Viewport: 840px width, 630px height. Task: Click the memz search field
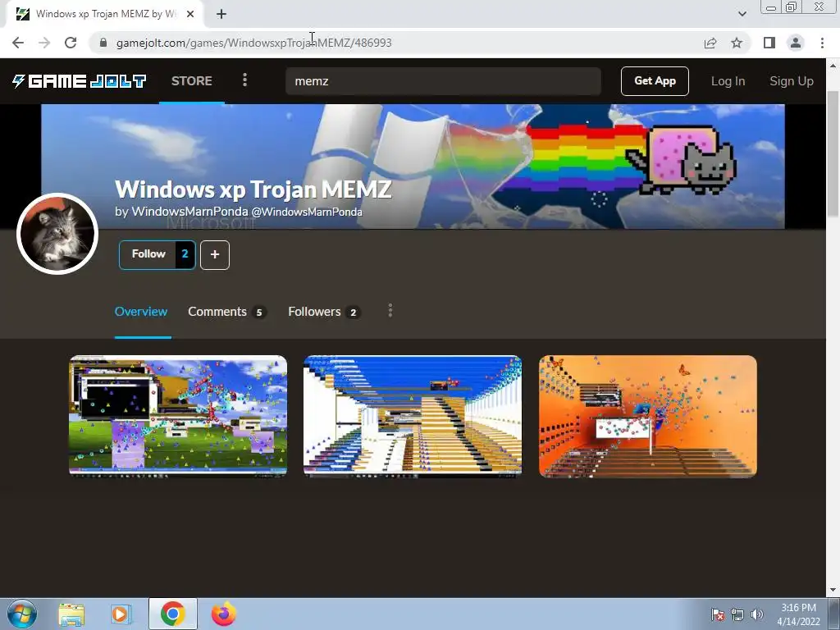click(443, 81)
